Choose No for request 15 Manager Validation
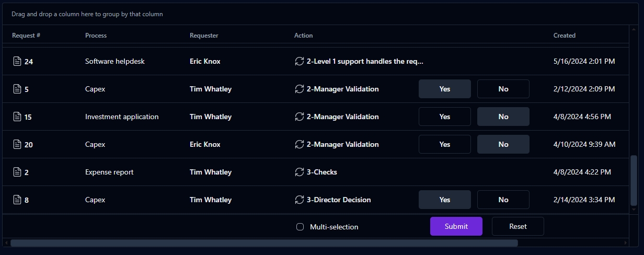 (503, 117)
